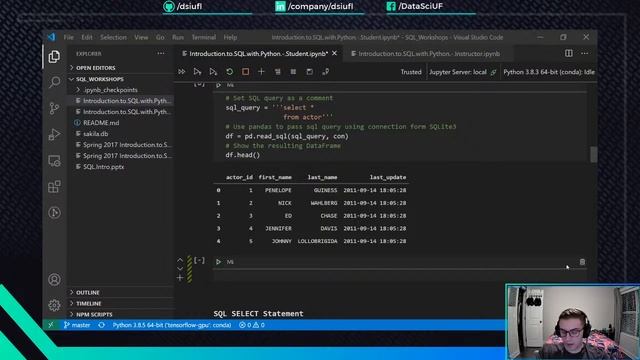Viewport: 640px width, 360px height.
Task: Click into the empty code cell input
Action: pyautogui.click(x=399, y=276)
